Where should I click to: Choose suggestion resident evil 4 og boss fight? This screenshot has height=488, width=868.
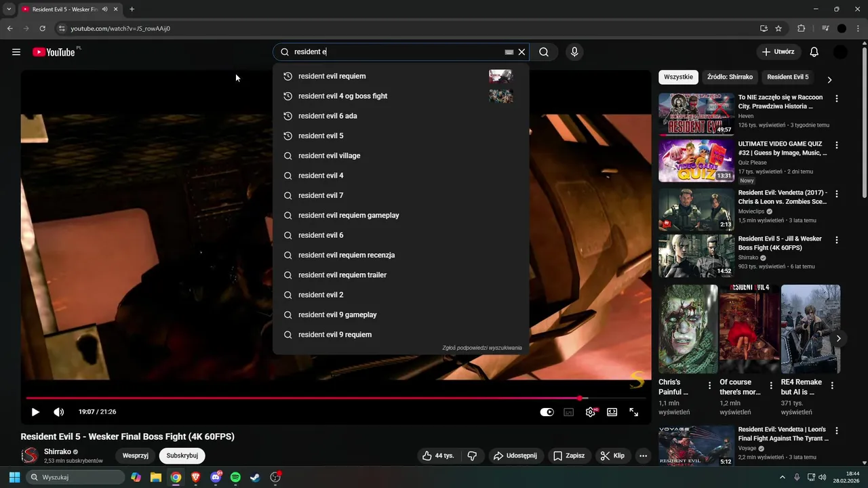401,96
